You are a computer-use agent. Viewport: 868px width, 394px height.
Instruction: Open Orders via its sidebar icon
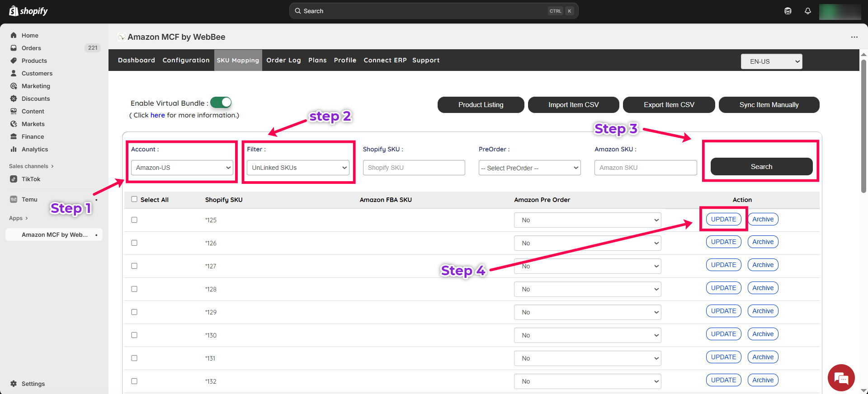pyautogui.click(x=14, y=48)
